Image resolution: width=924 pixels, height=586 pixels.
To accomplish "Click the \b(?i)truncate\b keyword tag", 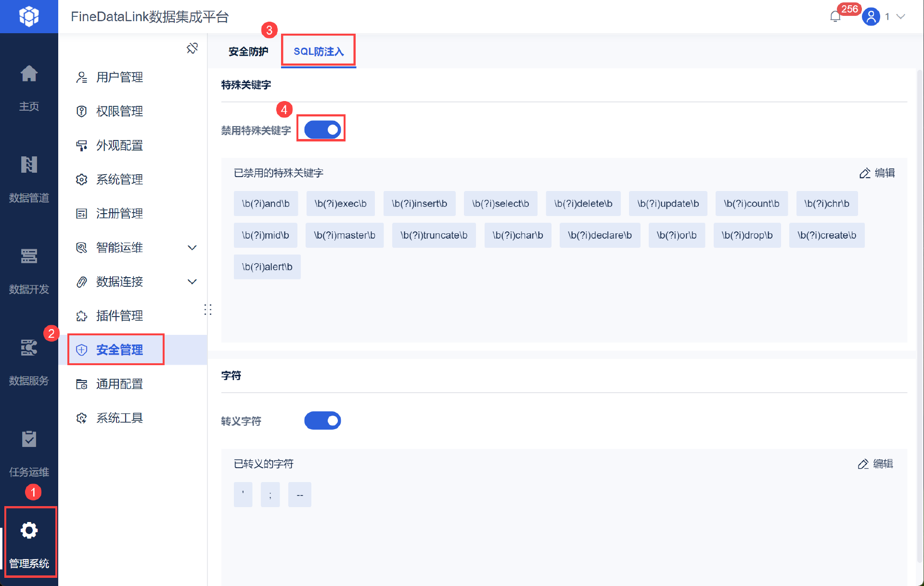I will click(x=434, y=235).
